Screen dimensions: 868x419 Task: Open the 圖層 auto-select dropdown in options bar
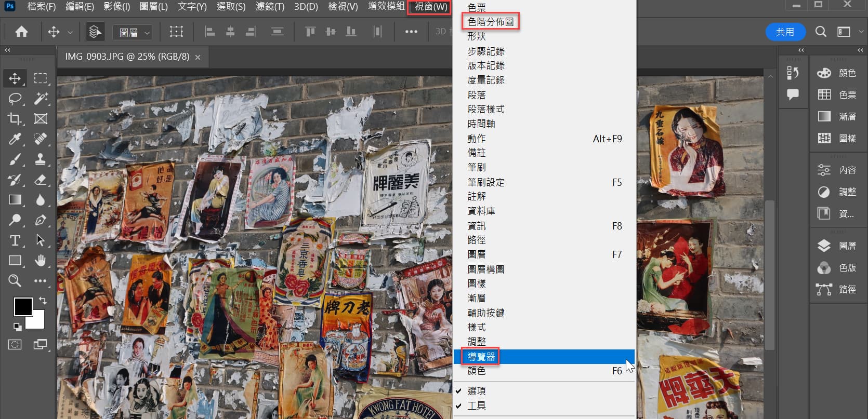(x=133, y=32)
